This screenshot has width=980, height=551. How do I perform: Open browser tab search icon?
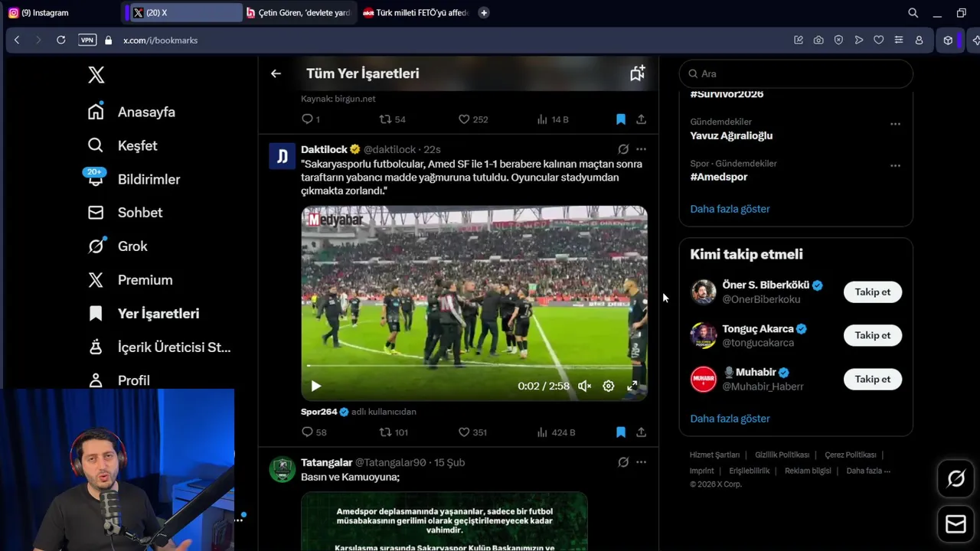pyautogui.click(x=913, y=12)
